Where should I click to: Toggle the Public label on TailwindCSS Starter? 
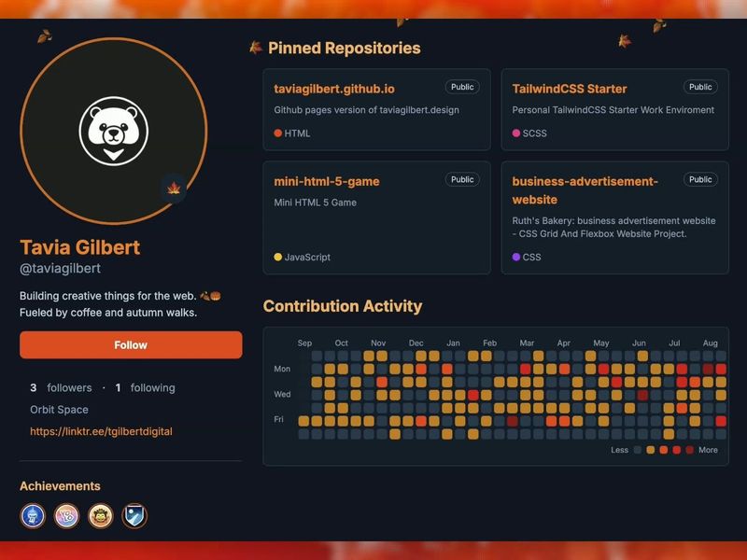[700, 86]
